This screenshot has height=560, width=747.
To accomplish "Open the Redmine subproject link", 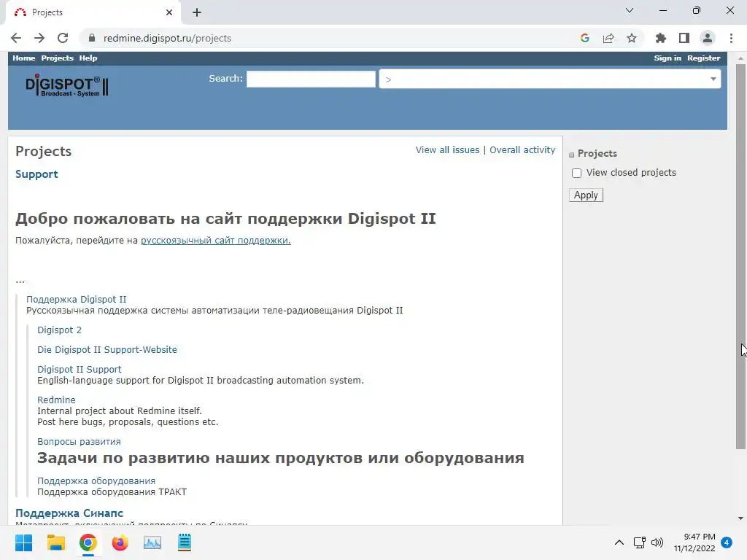I will click(x=56, y=400).
